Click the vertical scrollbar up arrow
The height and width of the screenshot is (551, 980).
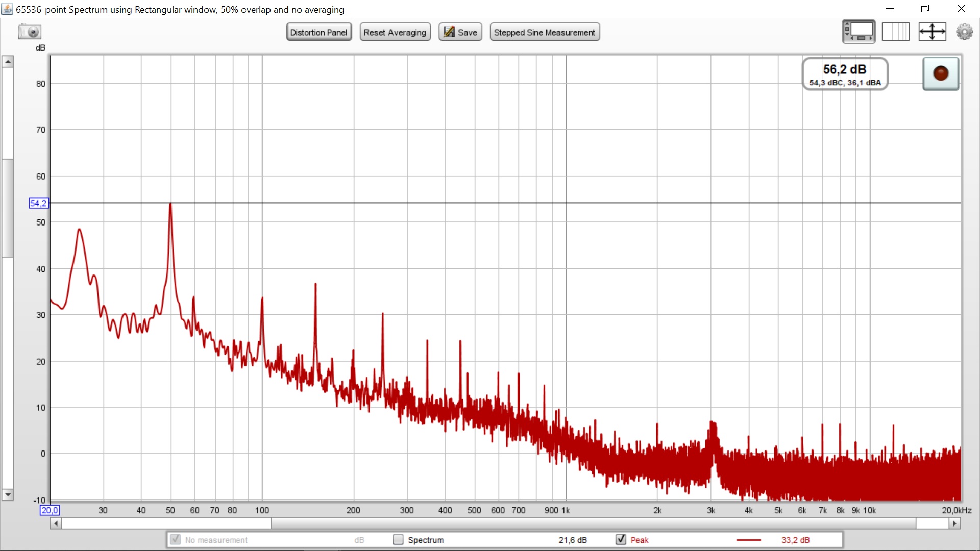click(8, 62)
